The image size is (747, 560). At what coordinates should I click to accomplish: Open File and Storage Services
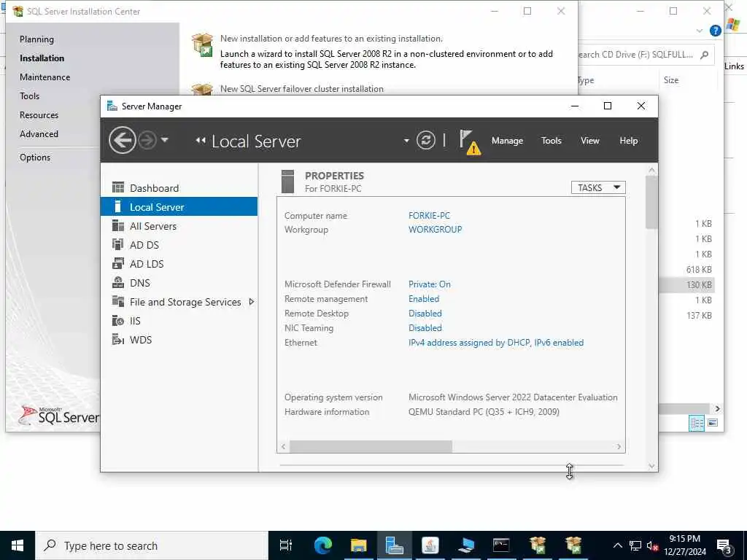(179, 302)
